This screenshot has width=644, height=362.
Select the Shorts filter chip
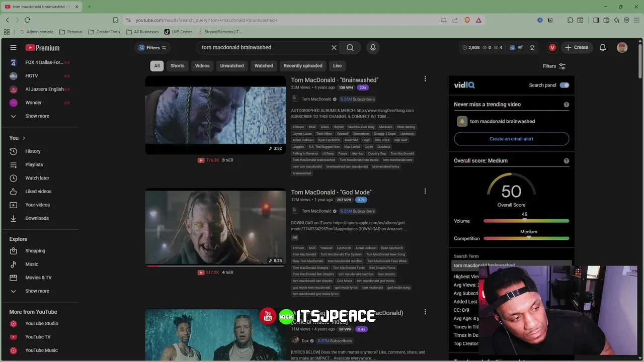(x=177, y=66)
